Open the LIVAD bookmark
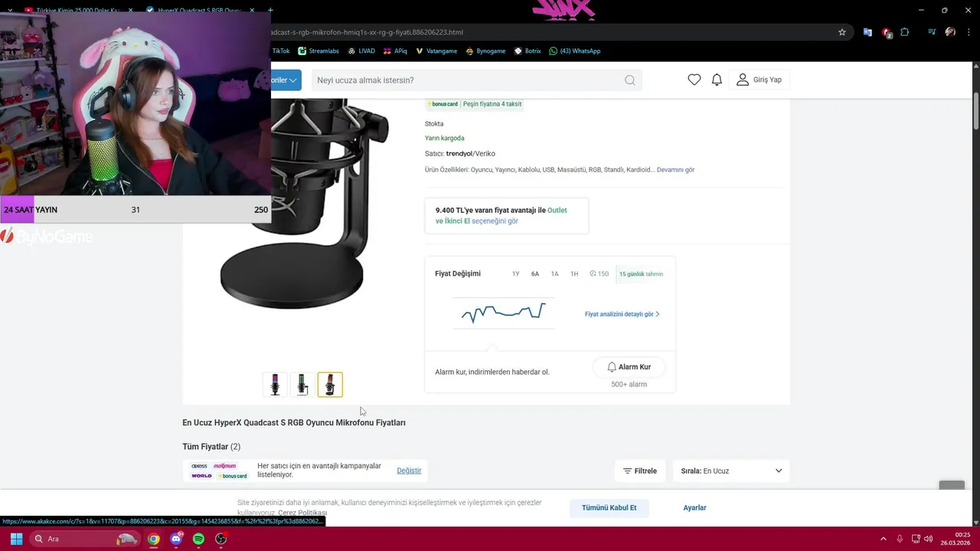 point(361,51)
